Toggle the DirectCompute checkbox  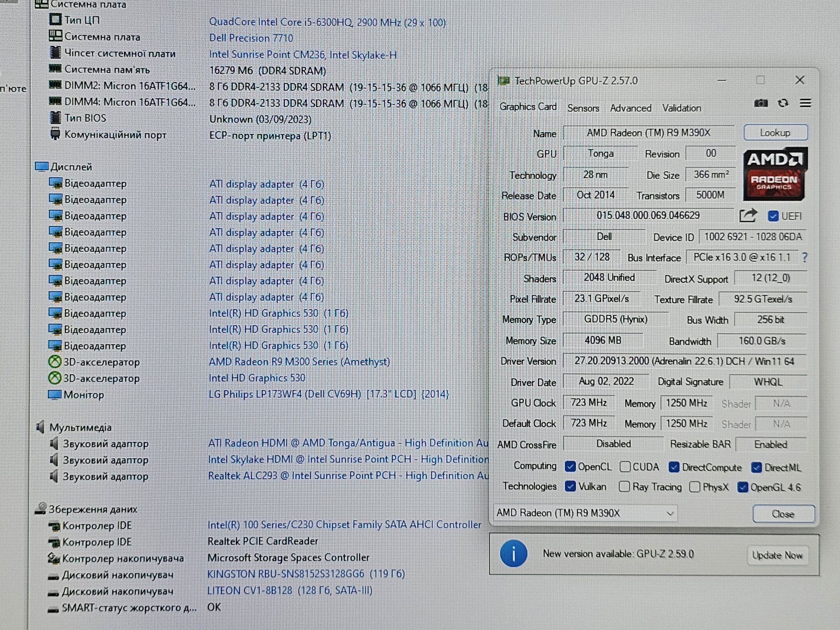click(674, 467)
